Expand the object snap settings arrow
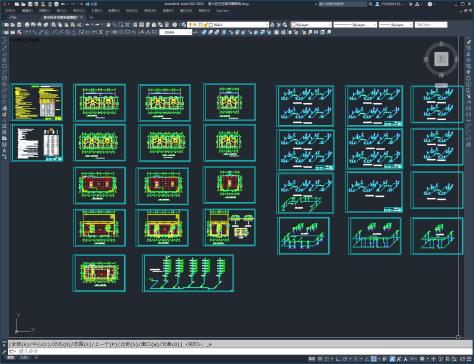Image resolution: width=474 pixels, height=364 pixels. coord(379,359)
